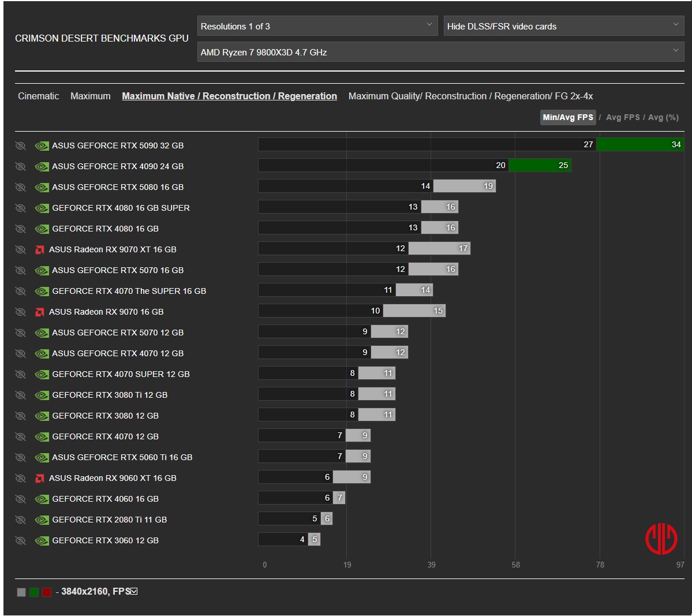Hide the Radeon RX 9070 XT row
The height and width of the screenshot is (616, 692).
[20, 249]
